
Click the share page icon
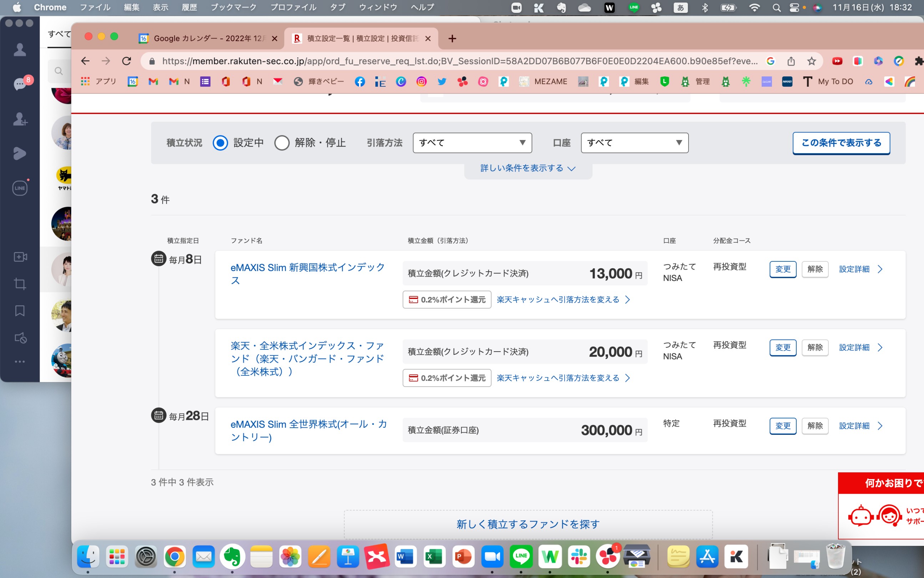pos(791,61)
